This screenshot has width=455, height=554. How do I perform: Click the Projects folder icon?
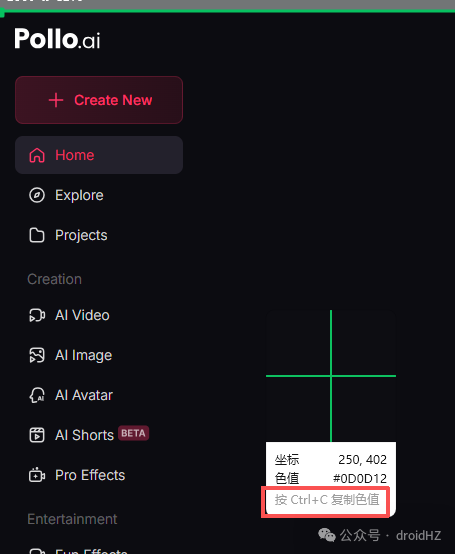pyautogui.click(x=37, y=235)
